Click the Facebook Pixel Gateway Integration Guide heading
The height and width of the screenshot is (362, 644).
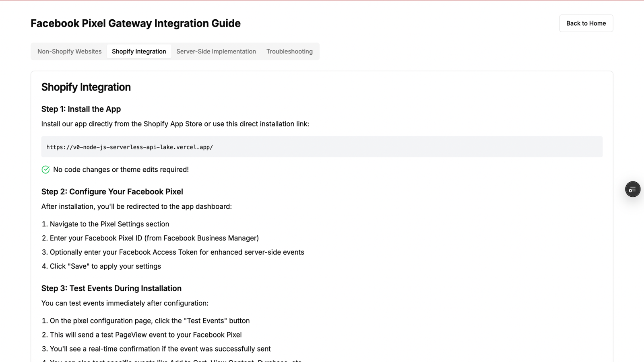coord(136,23)
